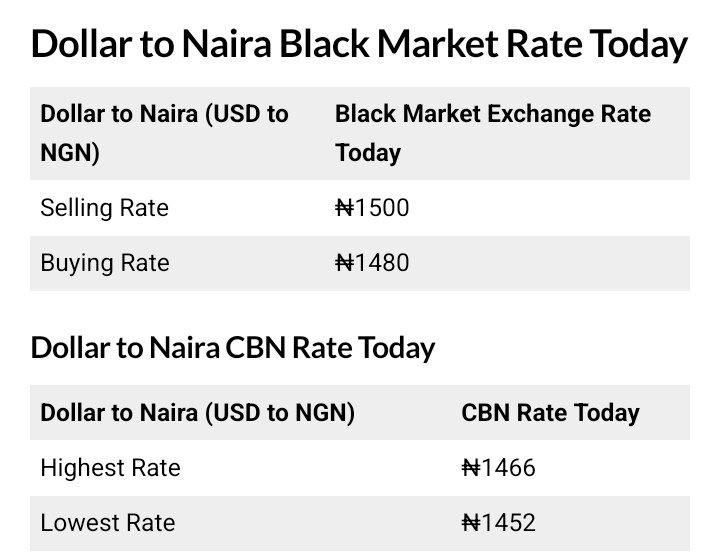Click the 'Dollar to Naira CBN Rate Today' heading
The width and height of the screenshot is (720, 554).
click(232, 347)
